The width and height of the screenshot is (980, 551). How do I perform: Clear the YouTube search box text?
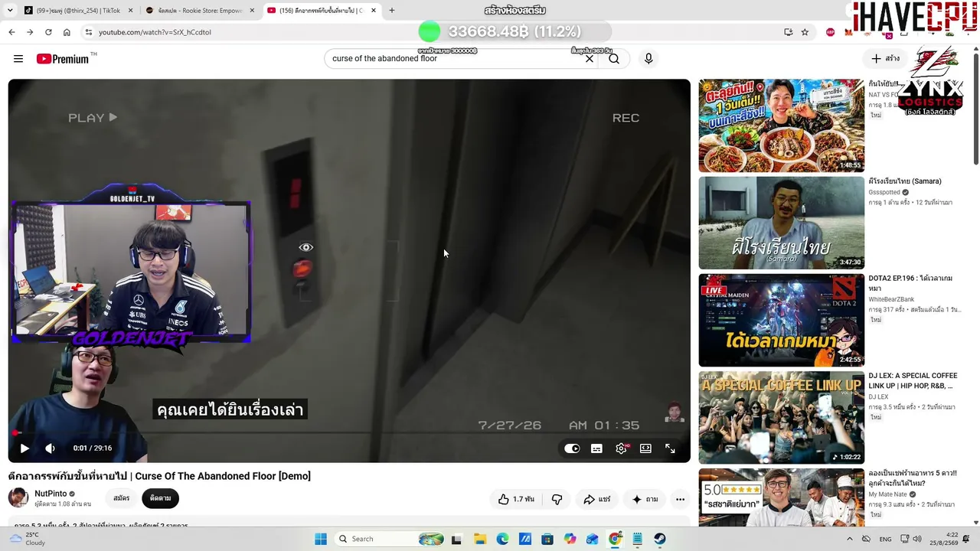[x=590, y=59]
